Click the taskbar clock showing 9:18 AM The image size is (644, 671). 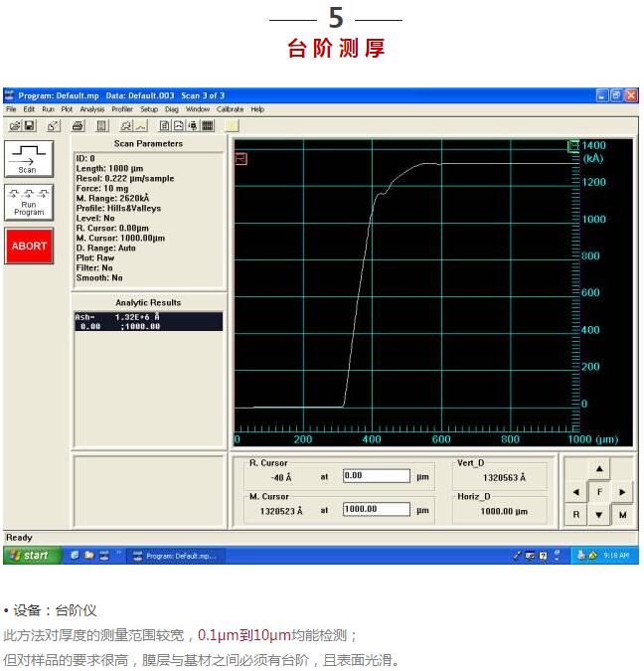click(x=616, y=556)
